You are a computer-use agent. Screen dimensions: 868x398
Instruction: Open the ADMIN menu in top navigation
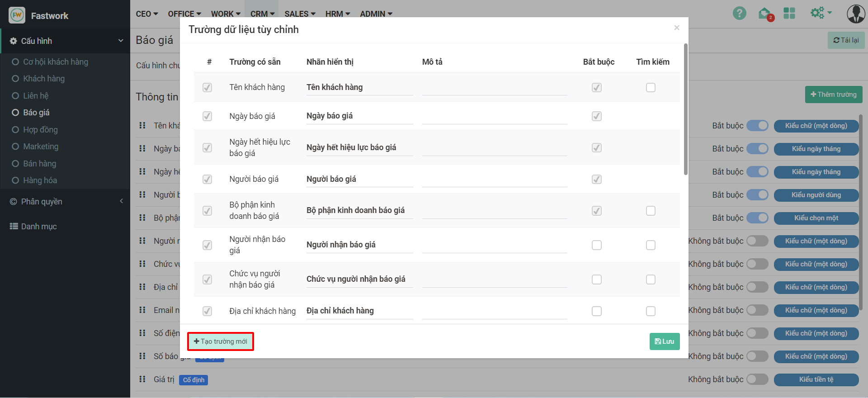376,14
